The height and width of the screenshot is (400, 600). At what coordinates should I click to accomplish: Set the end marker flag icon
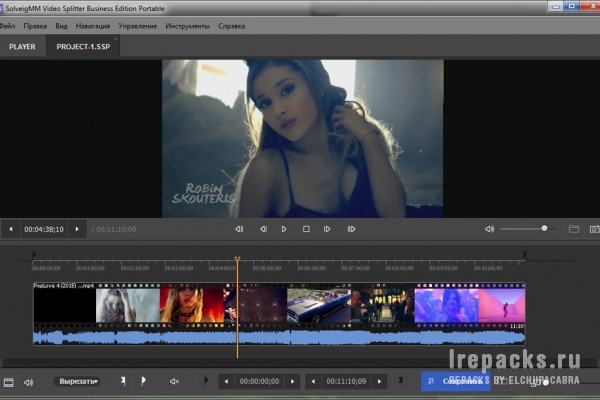[143, 381]
